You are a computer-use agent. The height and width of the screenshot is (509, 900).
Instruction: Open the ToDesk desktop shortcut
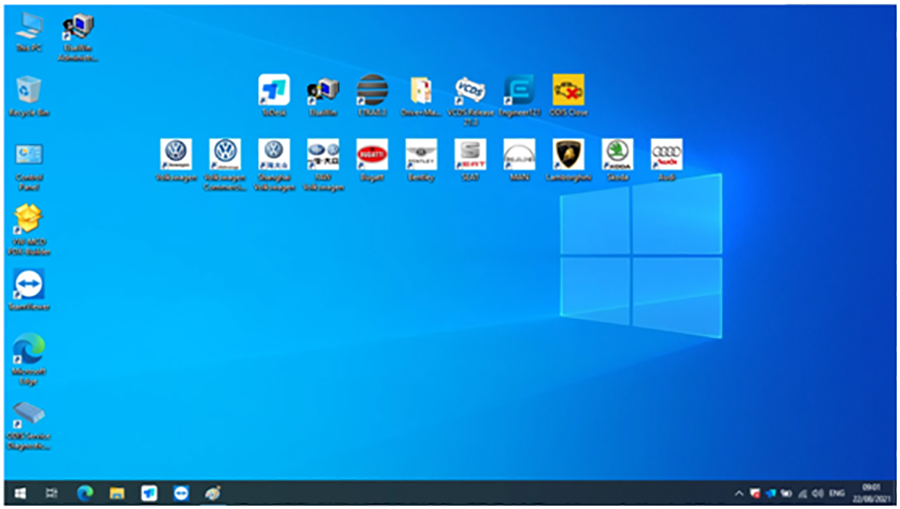(x=274, y=95)
